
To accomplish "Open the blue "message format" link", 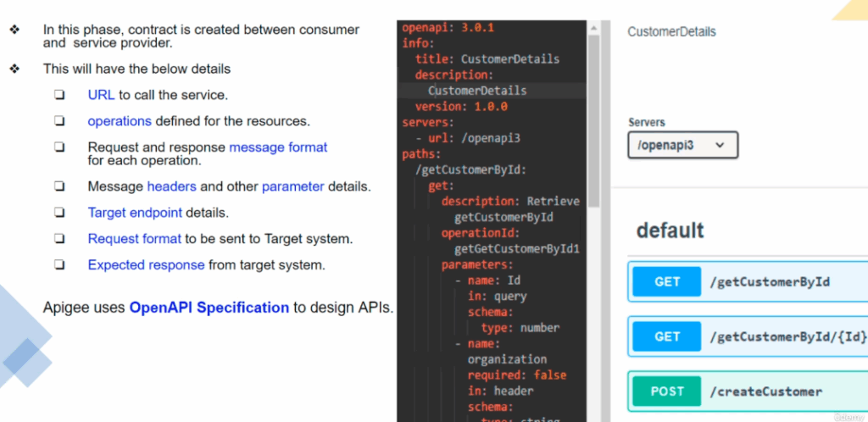I will (278, 147).
